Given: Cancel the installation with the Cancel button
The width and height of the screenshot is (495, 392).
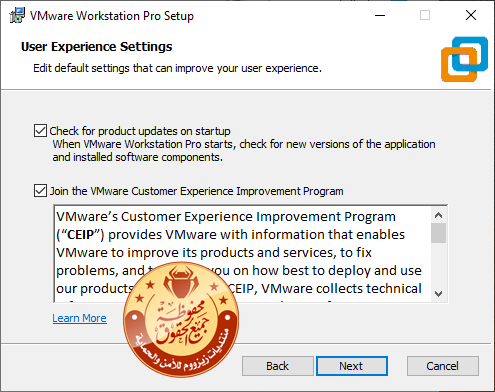Looking at the screenshot, I should click(443, 366).
